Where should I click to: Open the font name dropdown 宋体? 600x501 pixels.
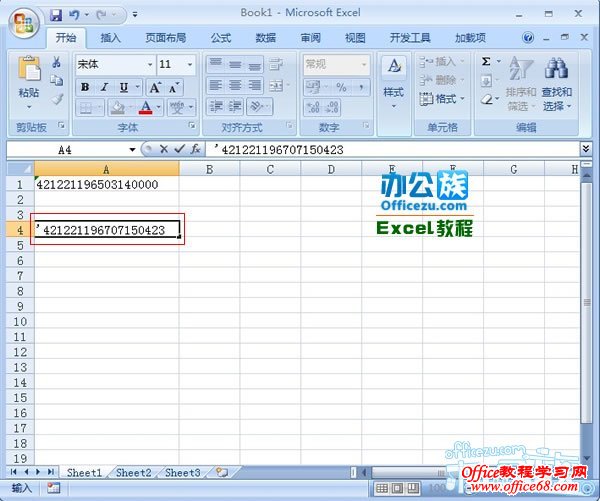point(150,65)
